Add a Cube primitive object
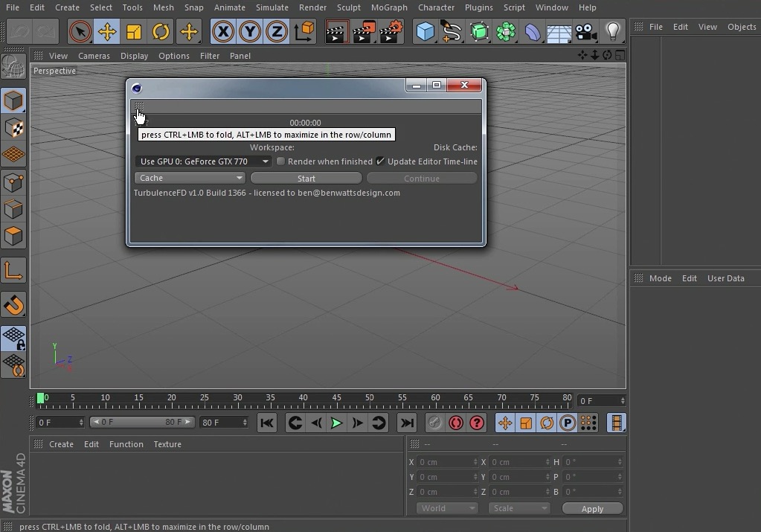 point(426,32)
